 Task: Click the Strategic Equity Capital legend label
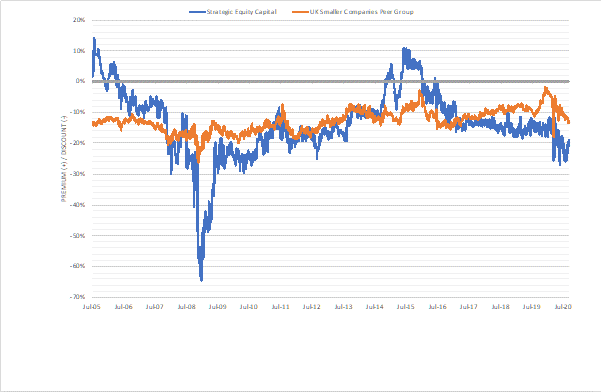coord(241,12)
